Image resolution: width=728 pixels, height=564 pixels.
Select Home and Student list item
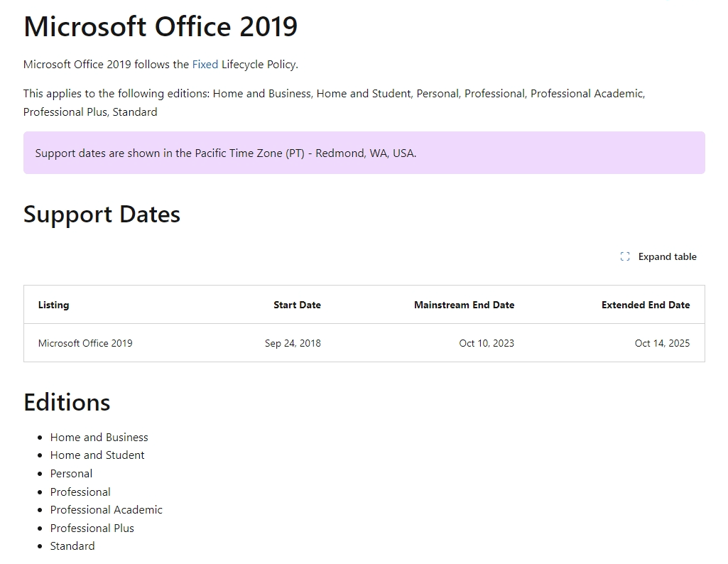97,455
